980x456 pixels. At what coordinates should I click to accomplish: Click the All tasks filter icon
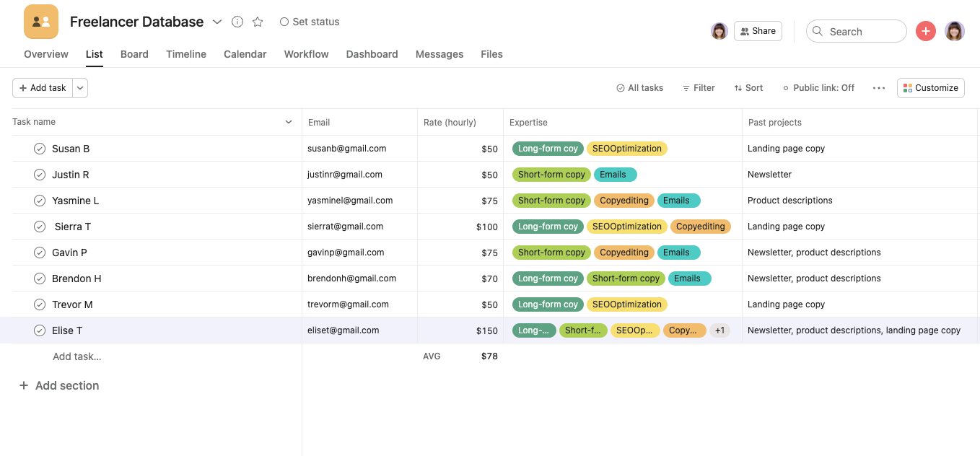pyautogui.click(x=621, y=87)
